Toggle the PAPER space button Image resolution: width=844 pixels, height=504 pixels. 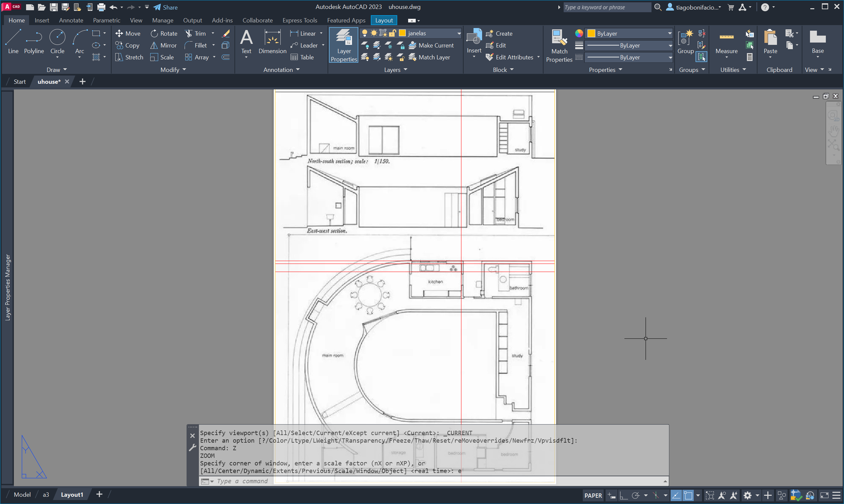click(x=593, y=495)
